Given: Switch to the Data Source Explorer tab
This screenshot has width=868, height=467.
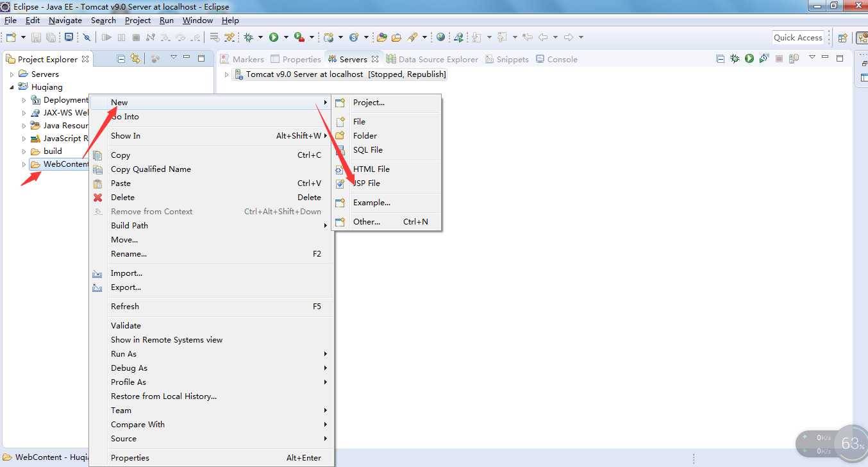Looking at the screenshot, I should coord(432,59).
